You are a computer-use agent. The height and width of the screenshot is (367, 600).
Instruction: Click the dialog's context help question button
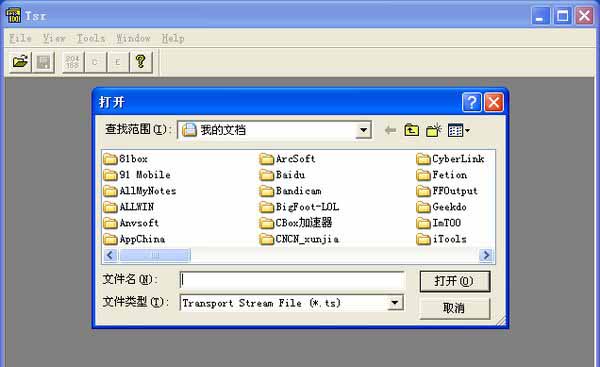point(472,102)
